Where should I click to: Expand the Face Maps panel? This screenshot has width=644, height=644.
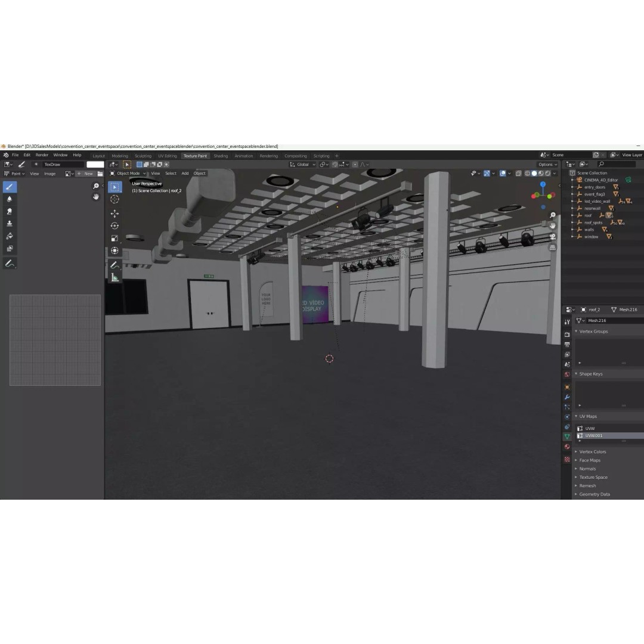point(590,460)
